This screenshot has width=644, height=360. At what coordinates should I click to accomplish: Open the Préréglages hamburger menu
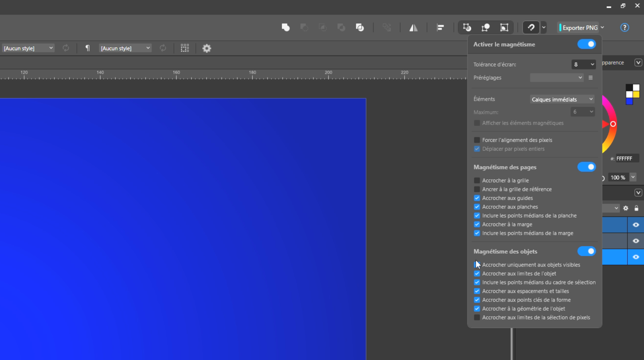591,78
